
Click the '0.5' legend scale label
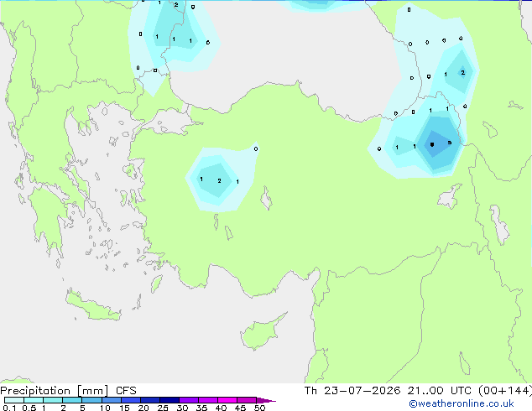click(x=29, y=408)
